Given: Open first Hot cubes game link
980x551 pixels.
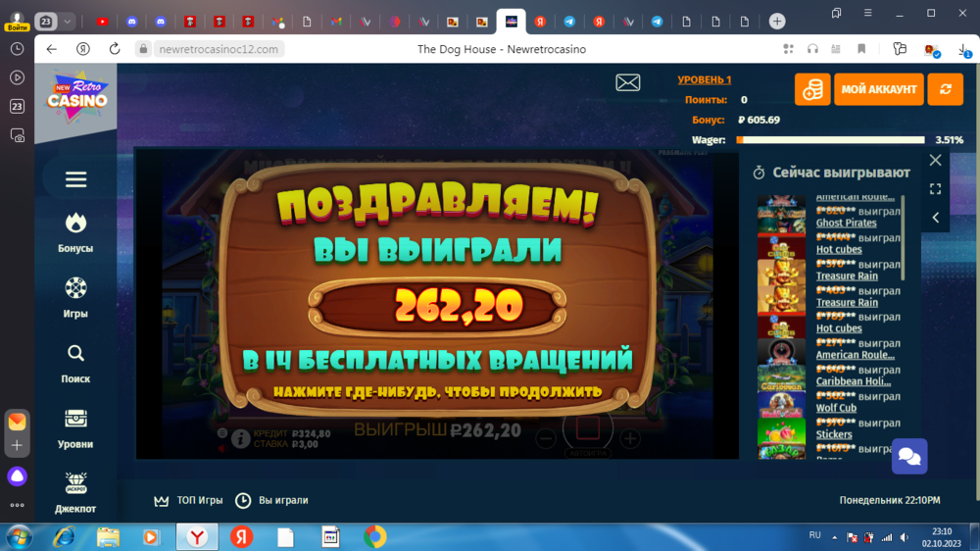Looking at the screenshot, I should point(839,250).
